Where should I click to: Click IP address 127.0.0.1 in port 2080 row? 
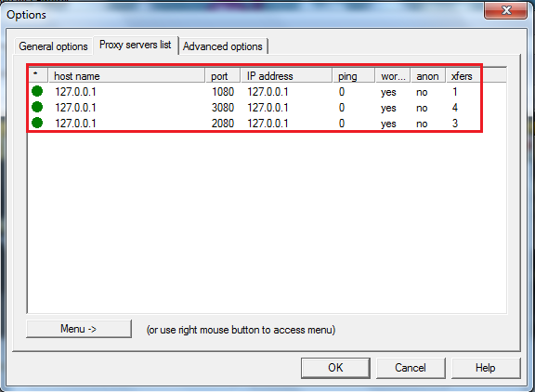pos(267,124)
